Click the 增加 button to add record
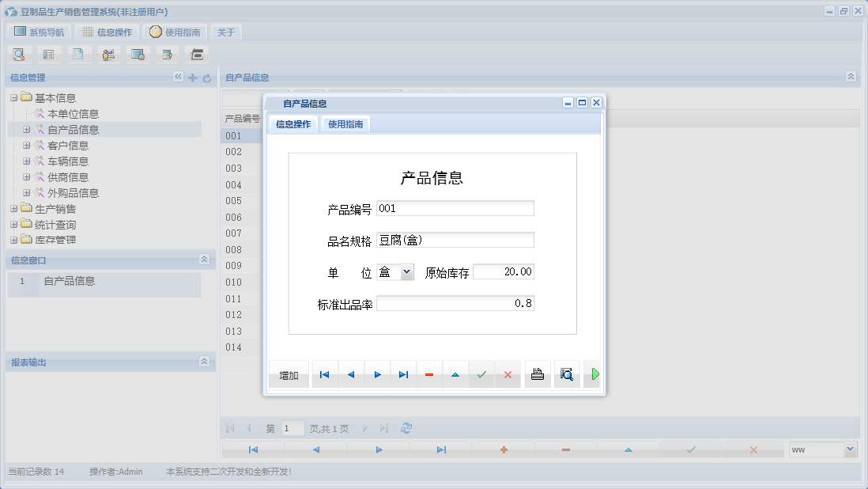The width and height of the screenshot is (868, 489). [x=289, y=373]
